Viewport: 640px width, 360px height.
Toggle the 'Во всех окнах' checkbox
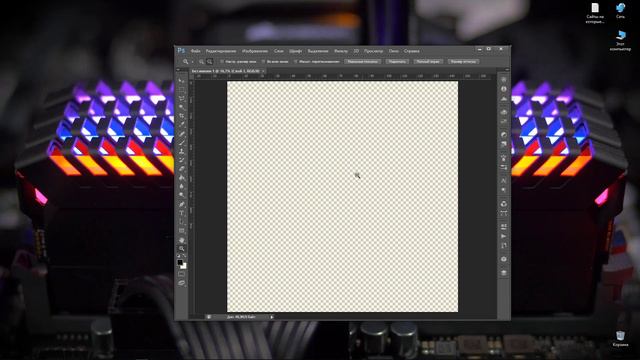tap(263, 62)
